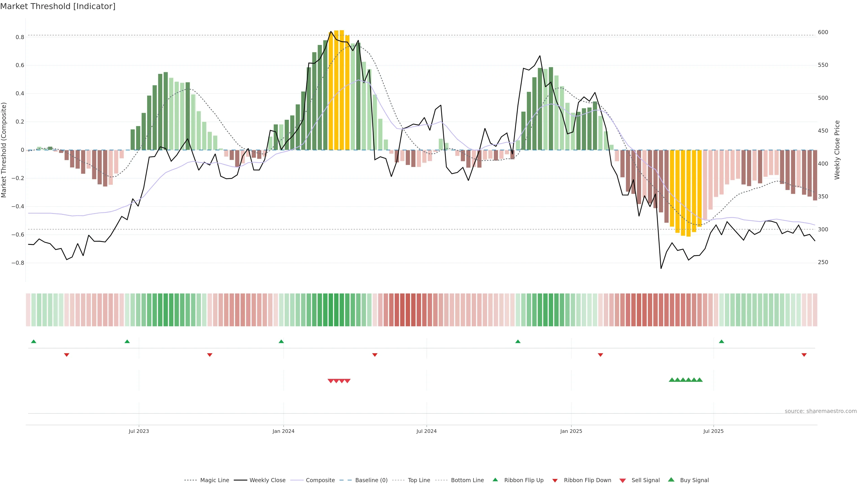The height and width of the screenshot is (488, 868).
Task: Click the Jan 2025 x-axis label
Action: (571, 431)
